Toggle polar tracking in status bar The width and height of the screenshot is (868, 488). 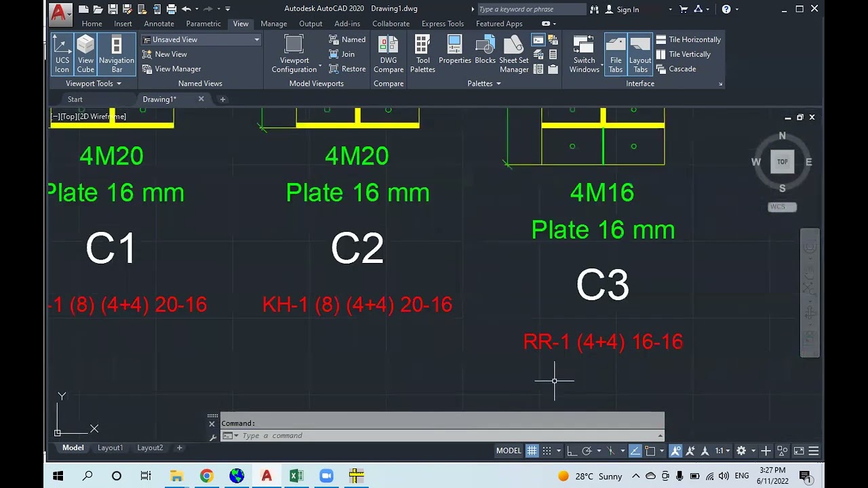(587, 451)
